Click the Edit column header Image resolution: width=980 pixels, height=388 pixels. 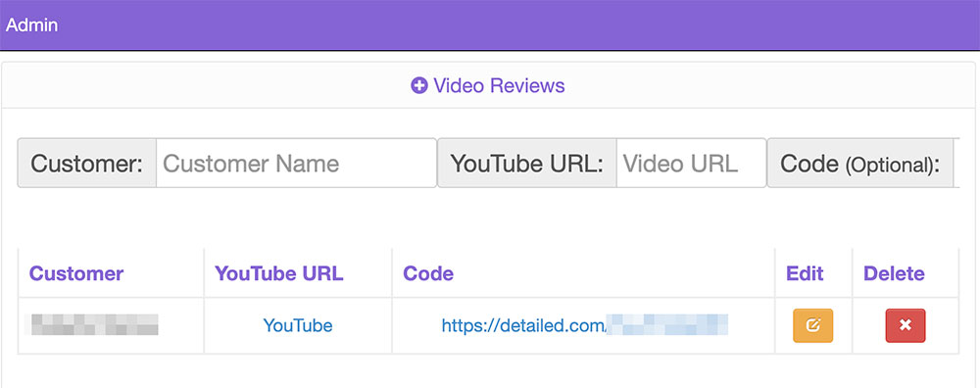[805, 273]
